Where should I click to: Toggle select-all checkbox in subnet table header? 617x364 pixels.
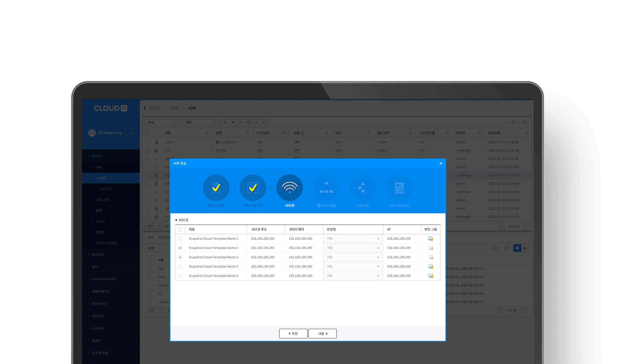(180, 230)
